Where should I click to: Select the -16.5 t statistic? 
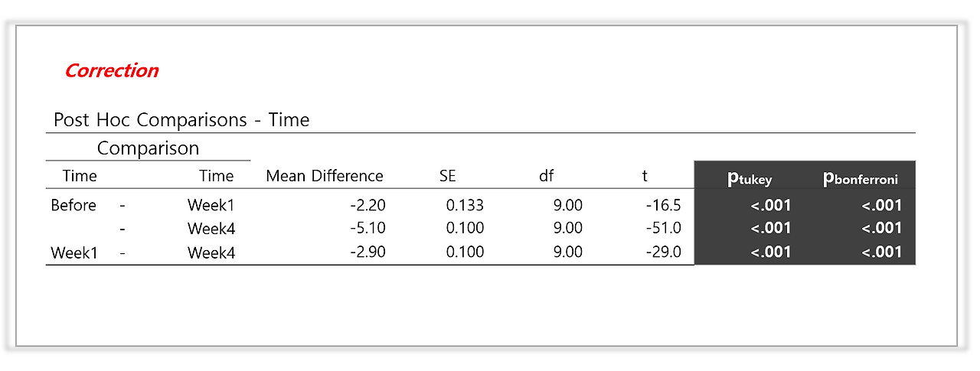point(662,205)
